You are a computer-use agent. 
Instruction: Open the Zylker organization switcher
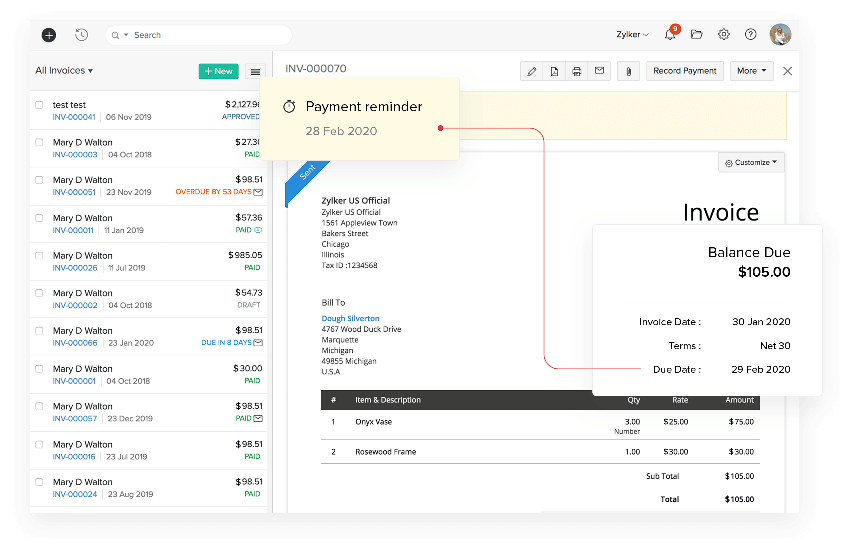pyautogui.click(x=632, y=35)
